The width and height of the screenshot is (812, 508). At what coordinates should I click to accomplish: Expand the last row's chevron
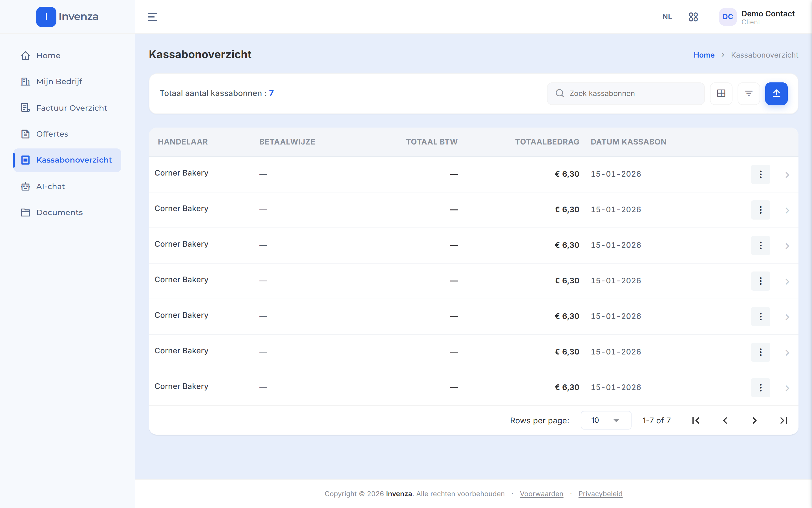(x=787, y=388)
